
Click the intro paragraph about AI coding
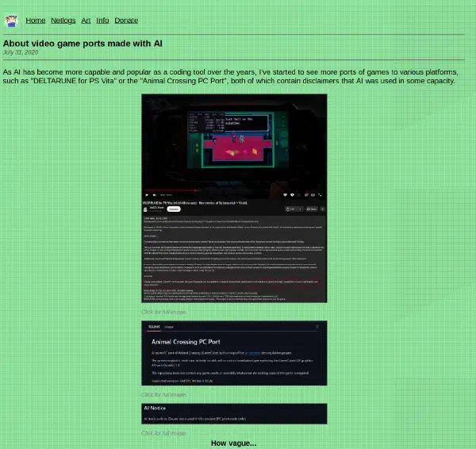230,76
